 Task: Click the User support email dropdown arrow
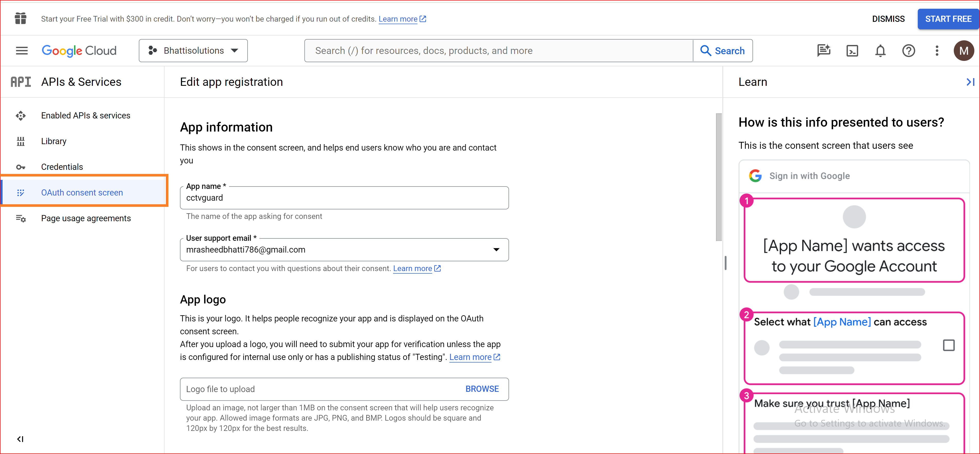click(496, 250)
